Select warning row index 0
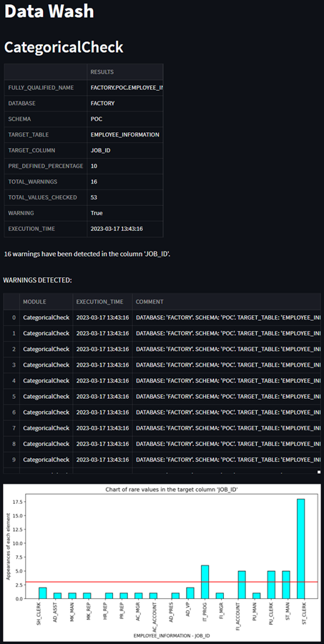This screenshot has width=324, height=644. coord(11,317)
